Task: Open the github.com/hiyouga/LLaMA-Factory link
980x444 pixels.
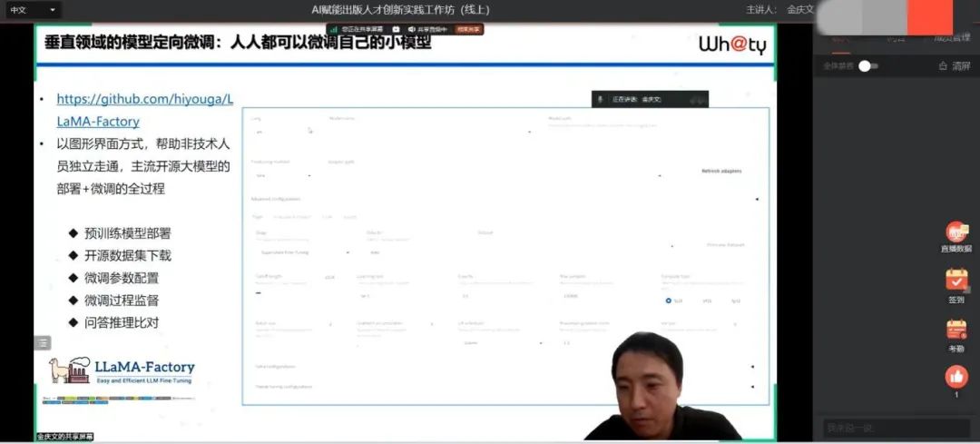Action: [x=144, y=110]
